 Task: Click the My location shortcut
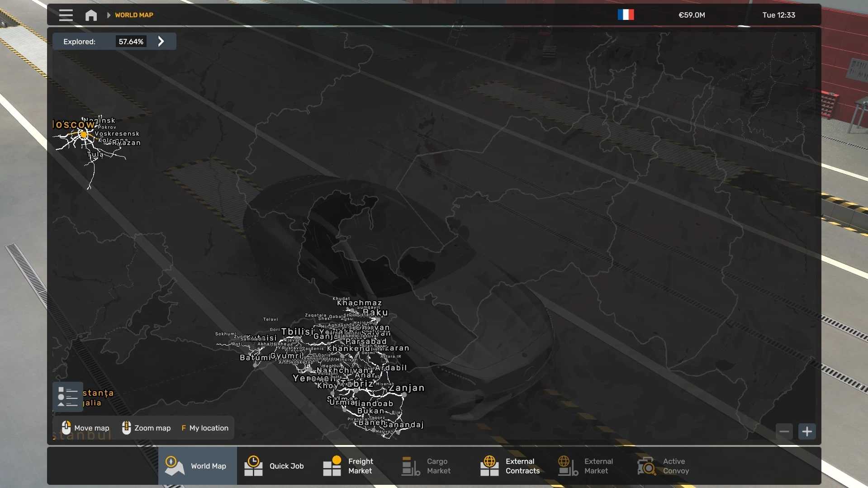point(205,428)
